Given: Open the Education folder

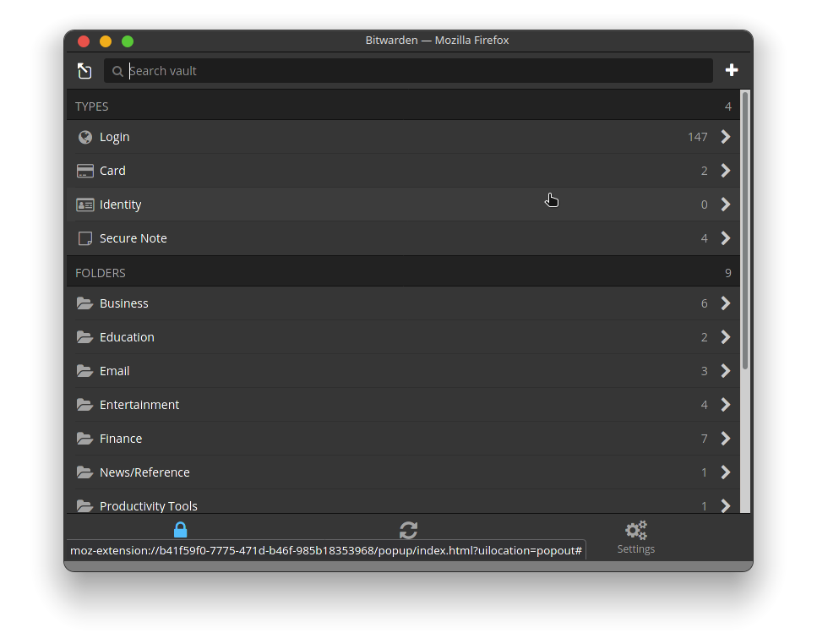Looking at the screenshot, I should (403, 337).
